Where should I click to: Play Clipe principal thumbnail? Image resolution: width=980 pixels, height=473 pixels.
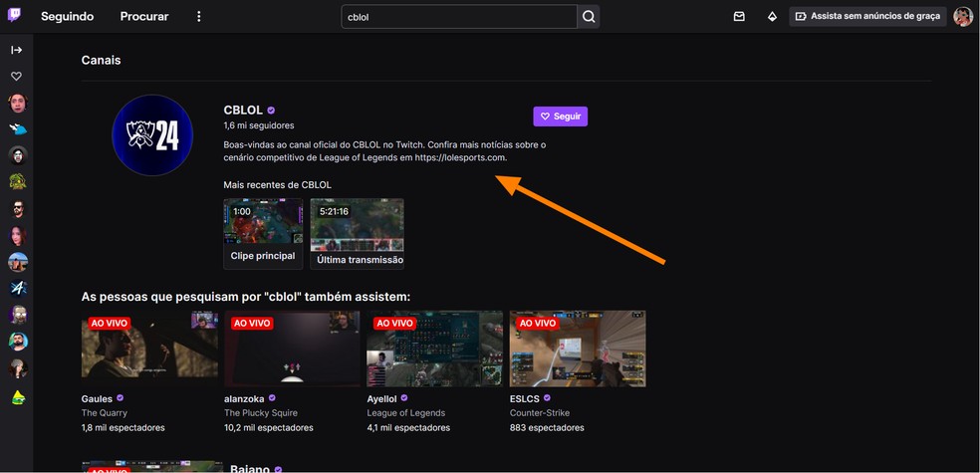click(x=263, y=221)
